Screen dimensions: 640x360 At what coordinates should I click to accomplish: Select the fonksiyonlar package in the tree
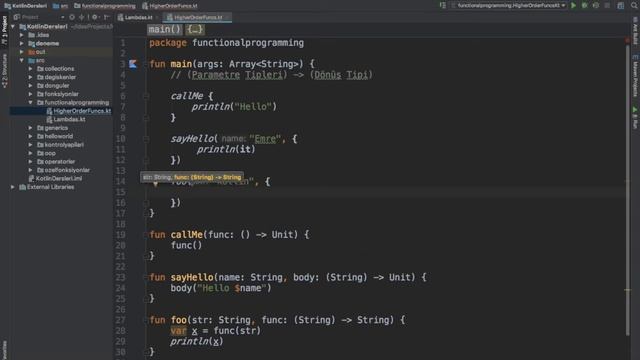[58, 94]
